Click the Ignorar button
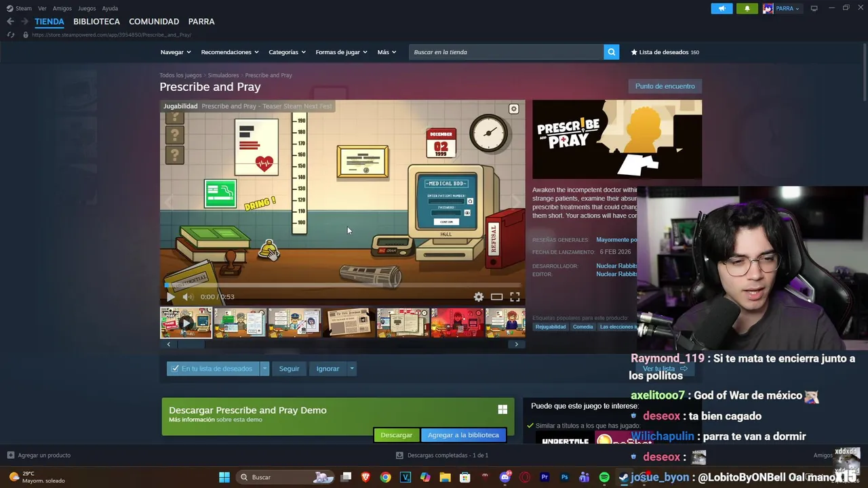Image resolution: width=868 pixels, height=488 pixels. (x=328, y=369)
